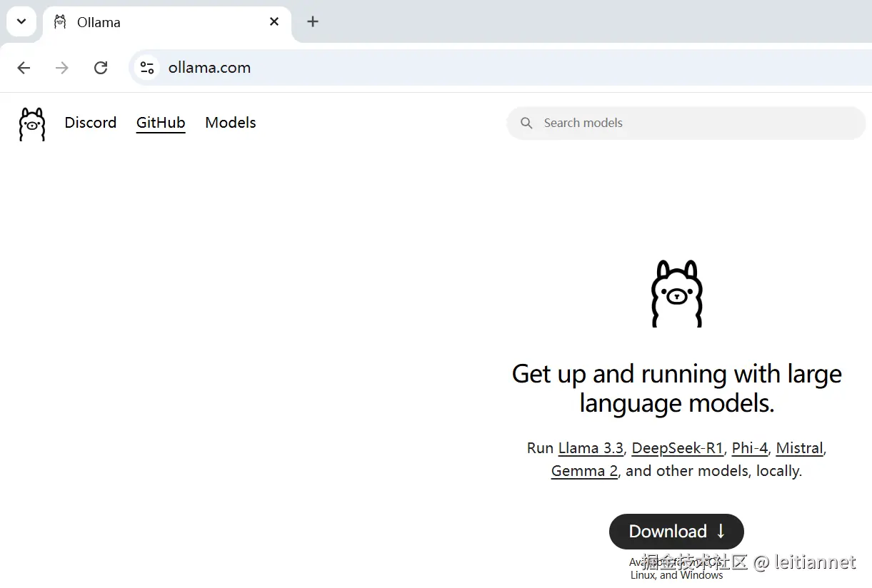Click the search magnifier icon
The width and height of the screenshot is (872, 588).
coord(526,123)
